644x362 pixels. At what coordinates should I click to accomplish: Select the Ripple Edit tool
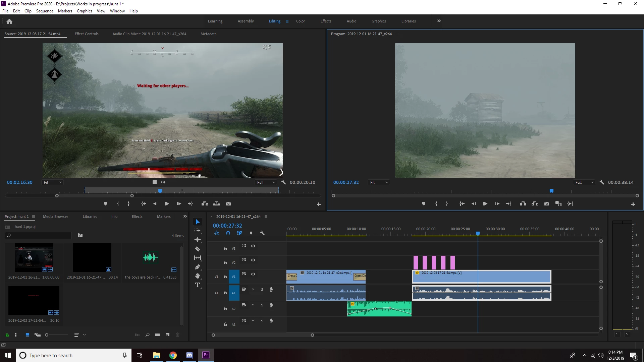[x=198, y=240]
